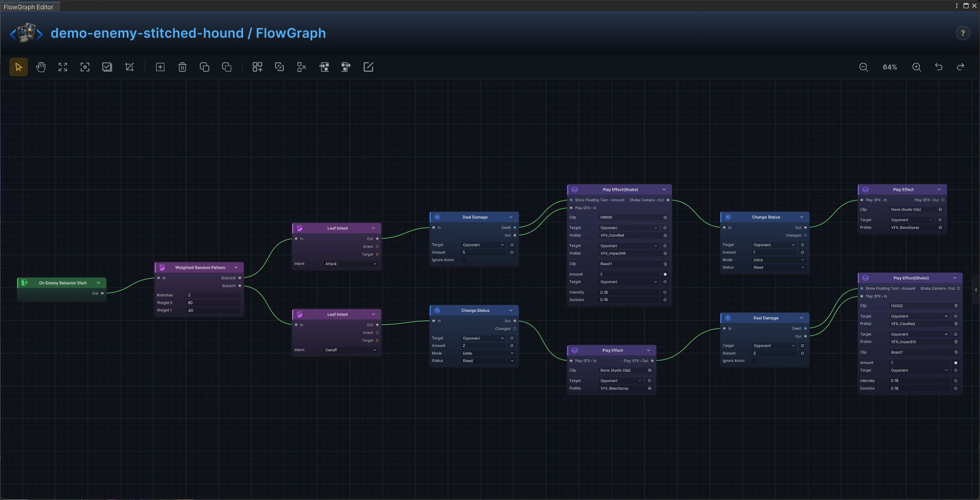Collapse the On Enemy Behavior Start node
Image resolution: width=980 pixels, height=500 pixels.
tap(98, 282)
